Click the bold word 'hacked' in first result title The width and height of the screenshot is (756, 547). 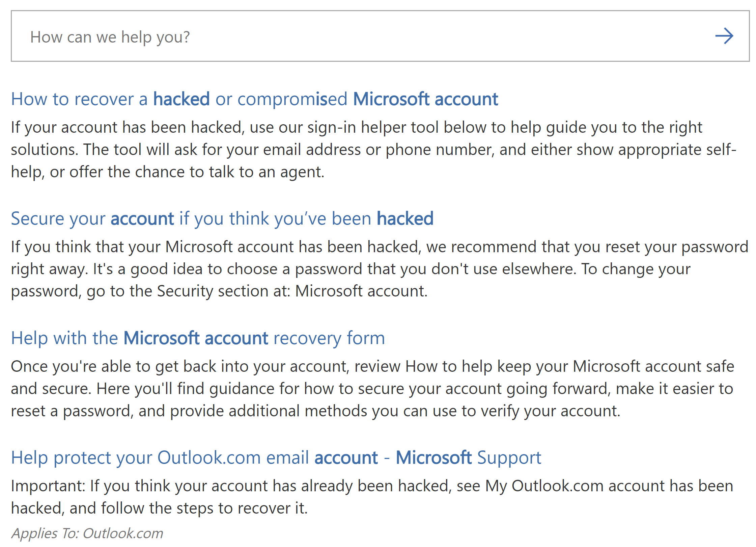(x=181, y=99)
